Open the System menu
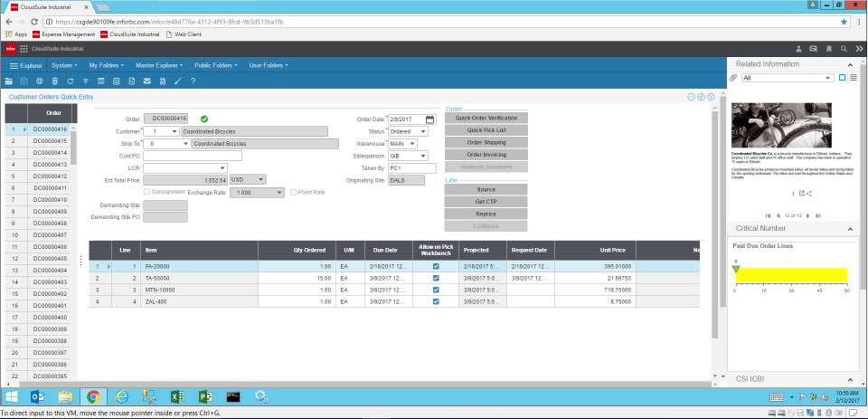Screen dimensions: 868x419 (x=65, y=65)
